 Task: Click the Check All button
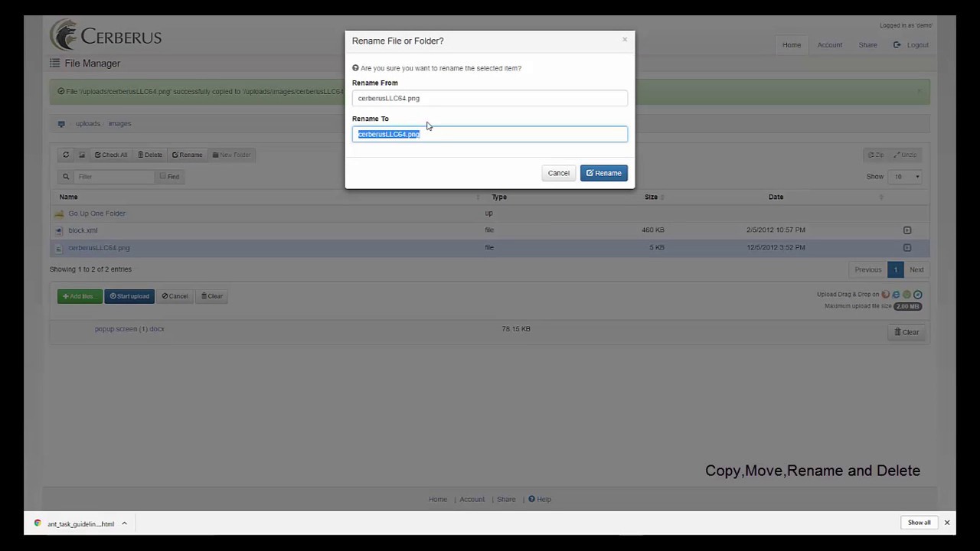tap(111, 155)
